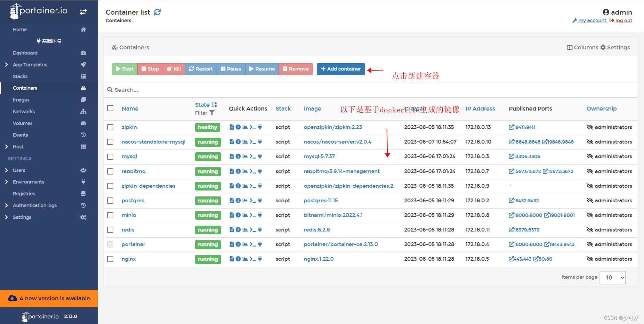Open Columns selector for the table

point(582,47)
